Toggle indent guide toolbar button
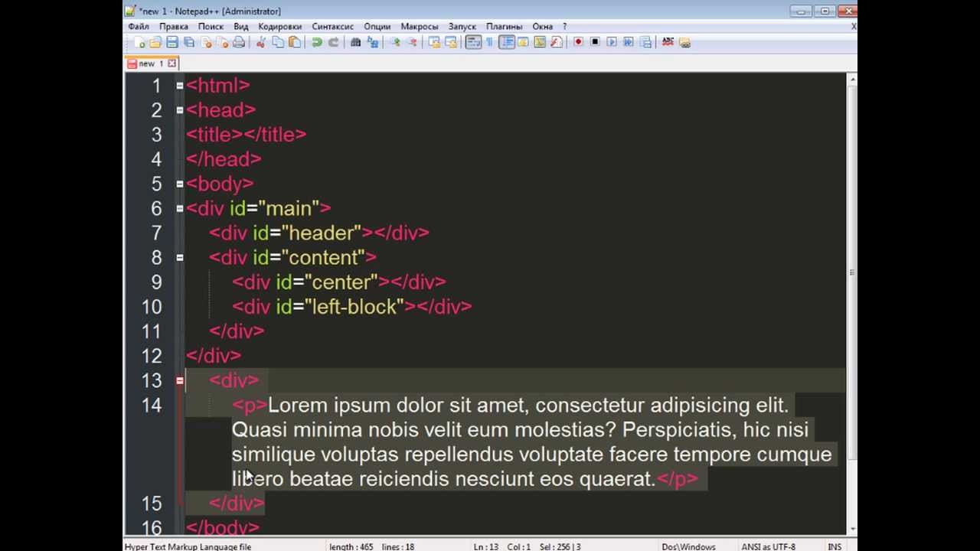Viewport: 980px width, 551px height. [507, 42]
